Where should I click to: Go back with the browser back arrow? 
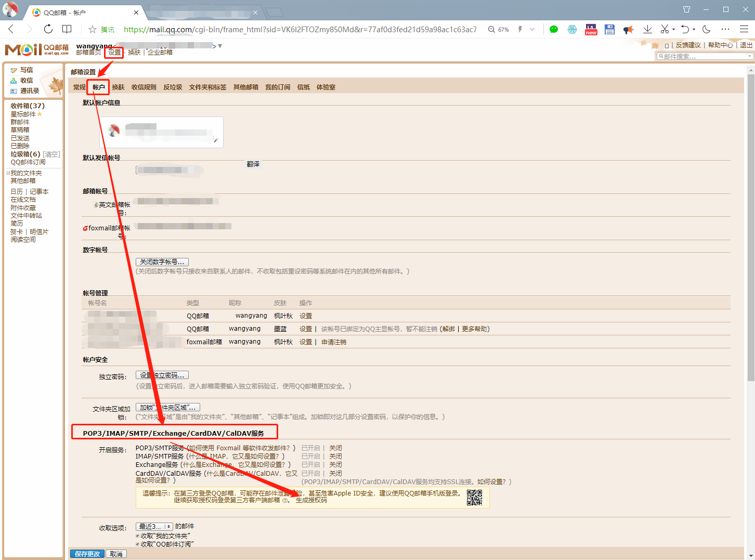[x=11, y=29]
